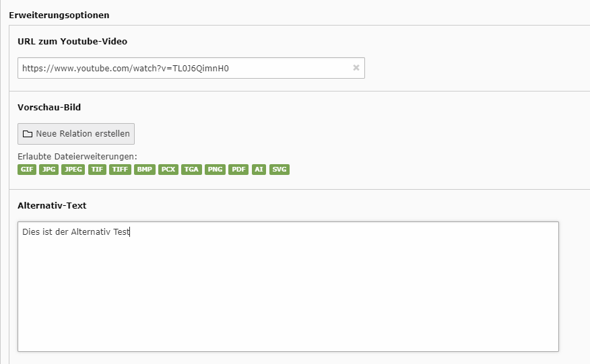Click the Erweiterungsoptionen heading
This screenshot has height=364, width=590.
[x=59, y=15]
